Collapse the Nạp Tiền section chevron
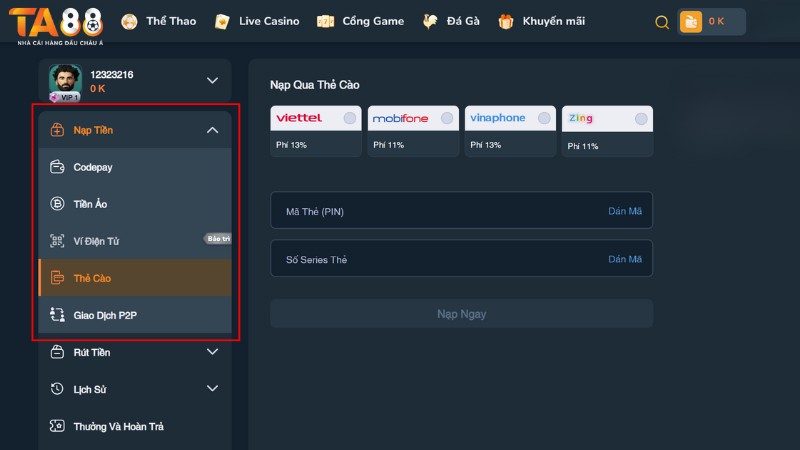Viewport: 800px width, 450px height. pos(212,130)
